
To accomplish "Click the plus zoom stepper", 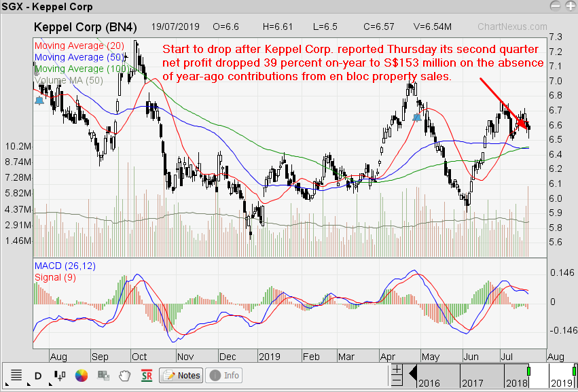I will [x=397, y=370].
